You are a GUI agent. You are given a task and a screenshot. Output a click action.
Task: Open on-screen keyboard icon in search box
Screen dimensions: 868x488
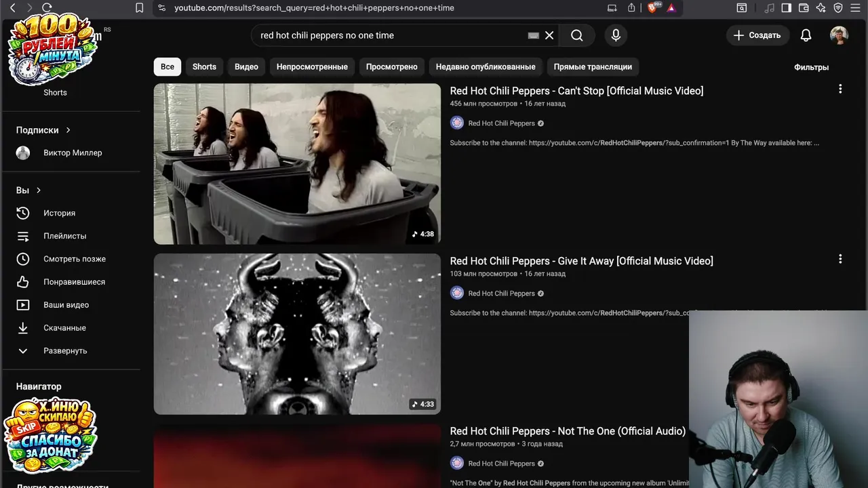coord(534,35)
